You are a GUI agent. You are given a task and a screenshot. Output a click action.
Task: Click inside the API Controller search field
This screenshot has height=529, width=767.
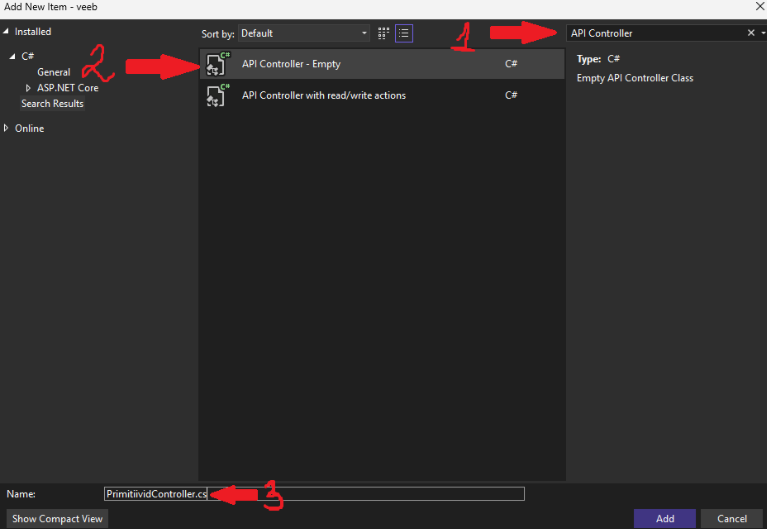tap(655, 33)
